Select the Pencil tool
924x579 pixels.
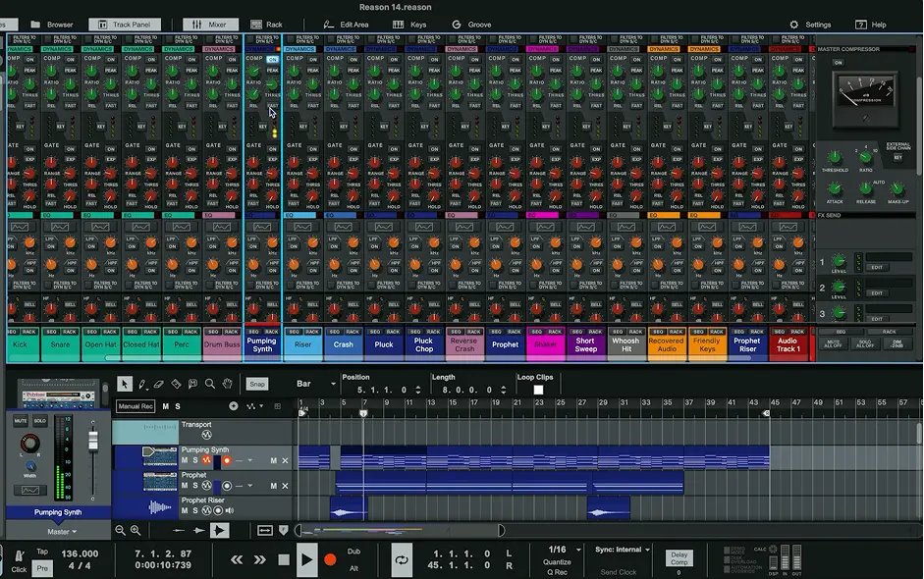click(142, 384)
